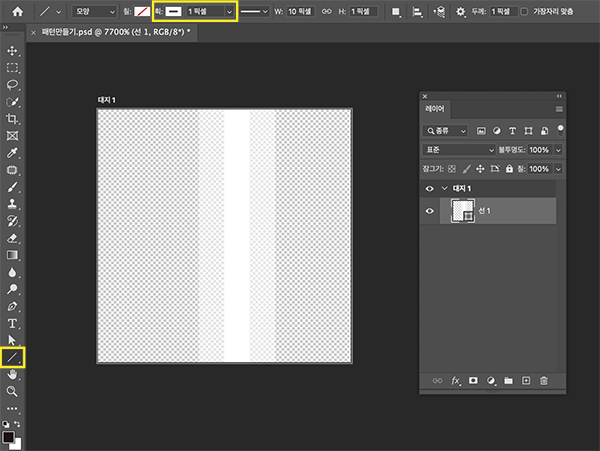Select the Hand tool

click(12, 374)
